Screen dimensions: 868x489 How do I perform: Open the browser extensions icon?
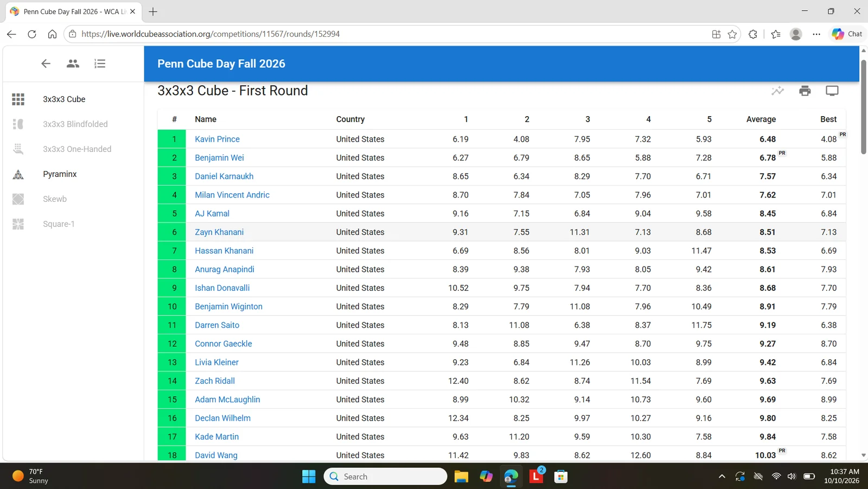coord(753,34)
